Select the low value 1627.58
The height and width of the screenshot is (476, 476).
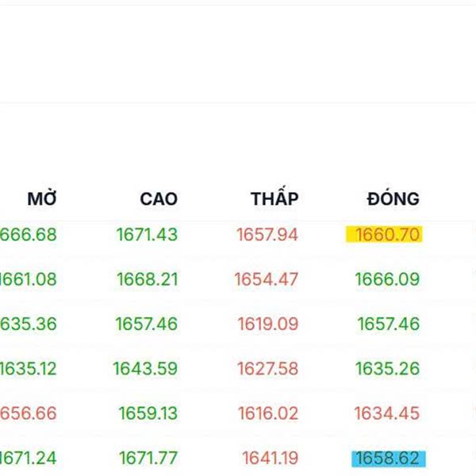pos(267,368)
